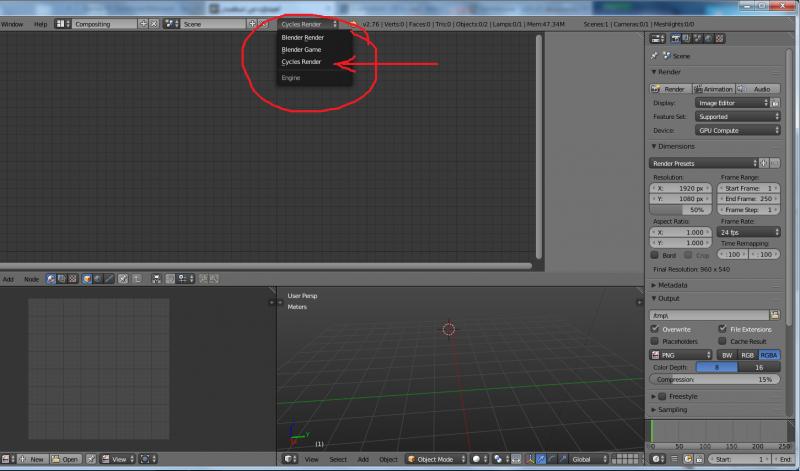This screenshot has width=800, height=471.
Task: Click the New button in image editor
Action: 33,459
